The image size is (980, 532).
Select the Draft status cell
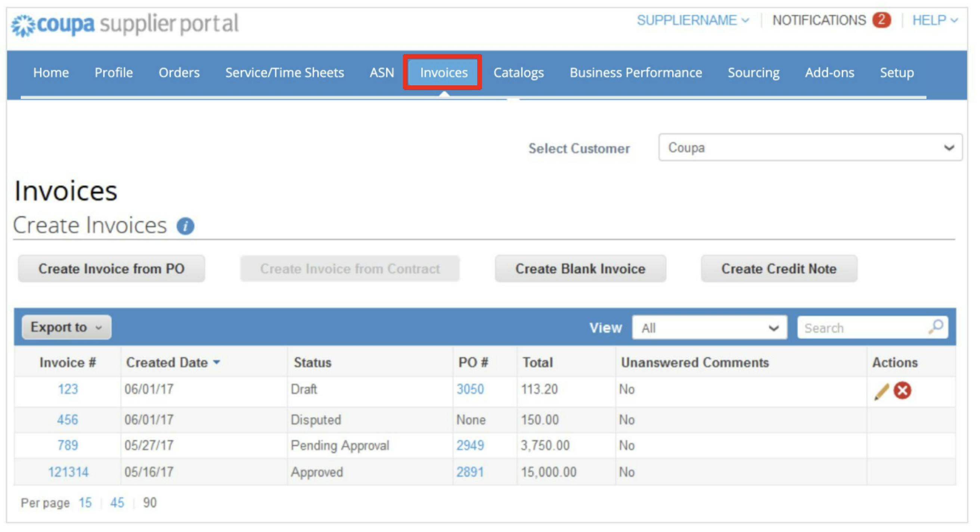click(x=304, y=390)
